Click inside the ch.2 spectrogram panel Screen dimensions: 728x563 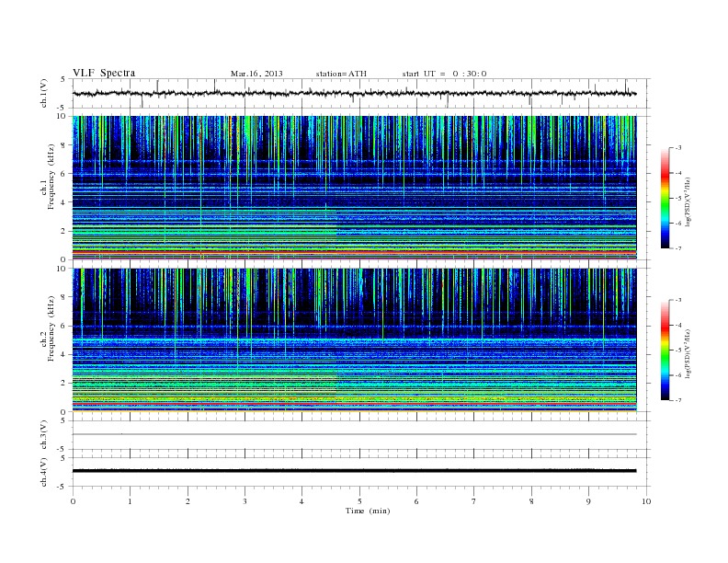pyautogui.click(x=354, y=340)
